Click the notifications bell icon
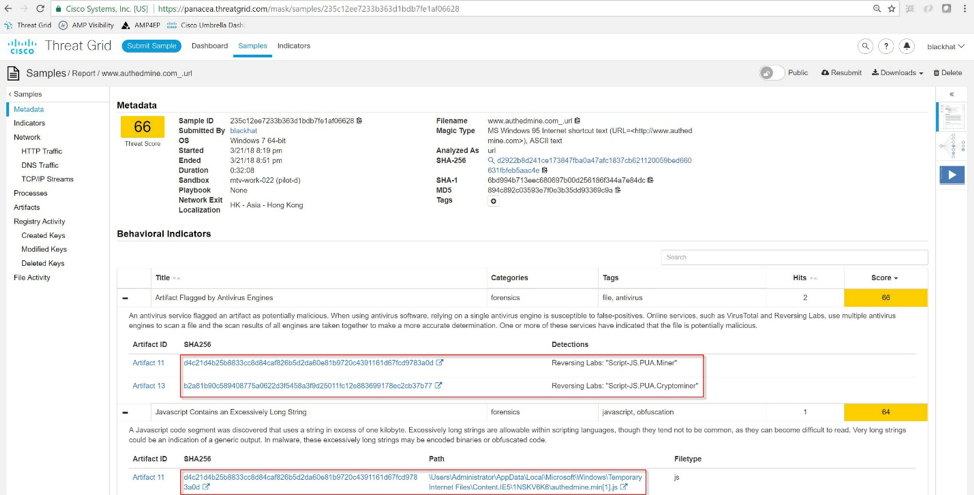The width and height of the screenshot is (974, 495). (x=907, y=46)
